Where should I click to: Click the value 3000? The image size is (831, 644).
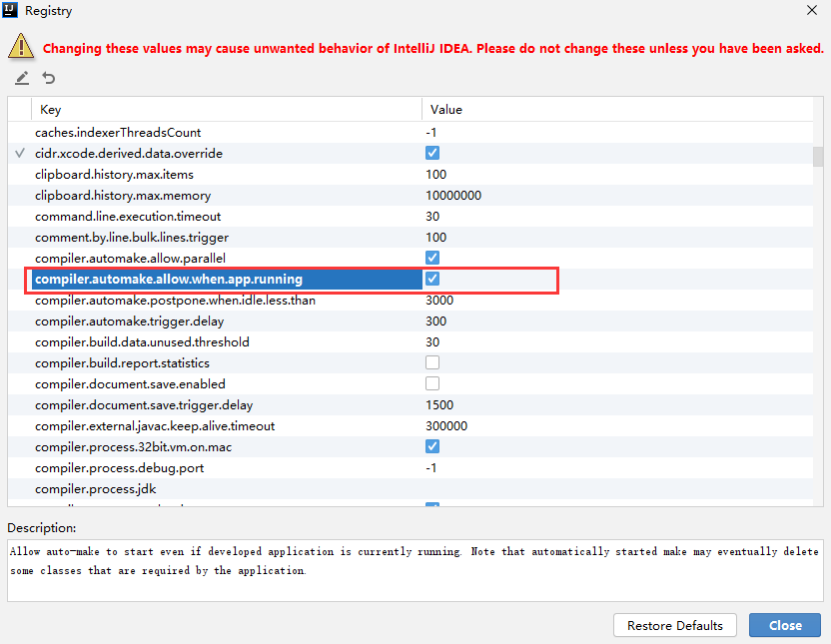439,301
